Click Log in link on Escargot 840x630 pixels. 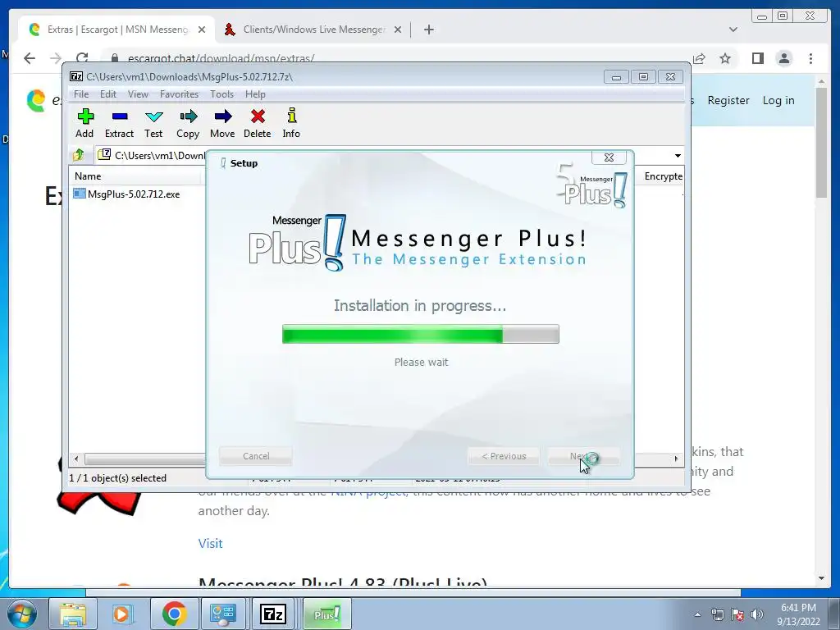778,100
